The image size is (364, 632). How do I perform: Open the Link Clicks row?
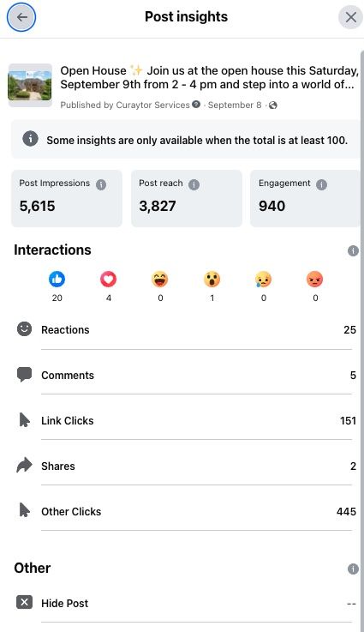pyautogui.click(x=186, y=420)
